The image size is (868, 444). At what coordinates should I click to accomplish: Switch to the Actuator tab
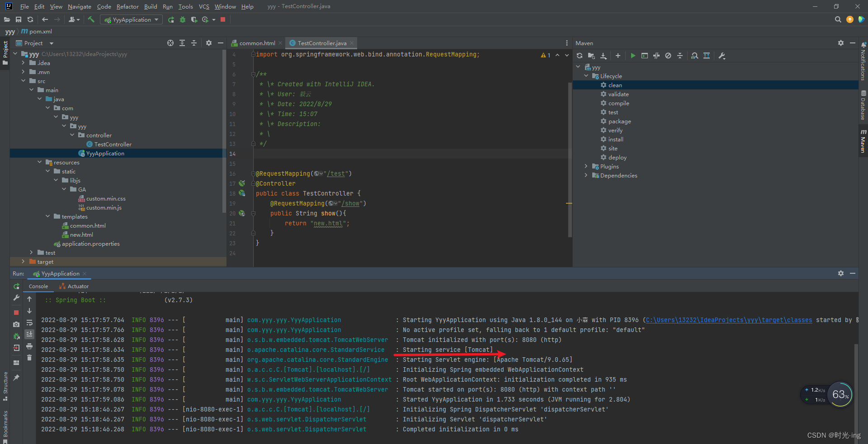74,286
